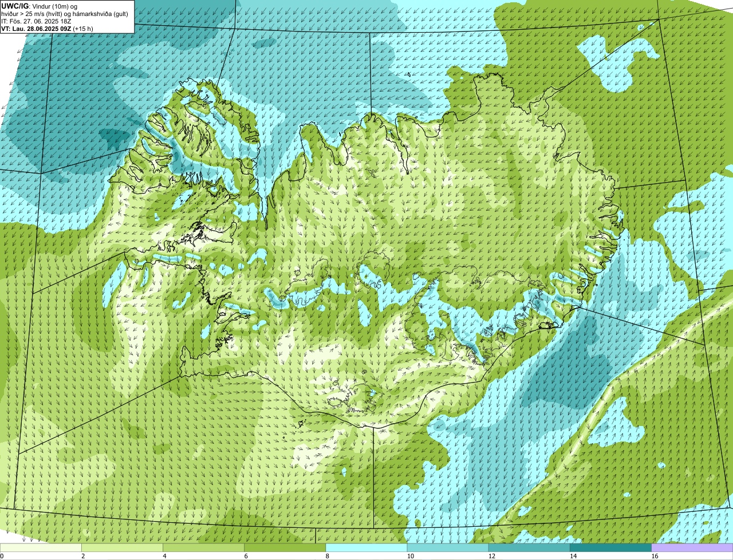733x560 pixels.
Task: Click the 2–4 m/s light green legend swatch
Action: [x=122, y=547]
